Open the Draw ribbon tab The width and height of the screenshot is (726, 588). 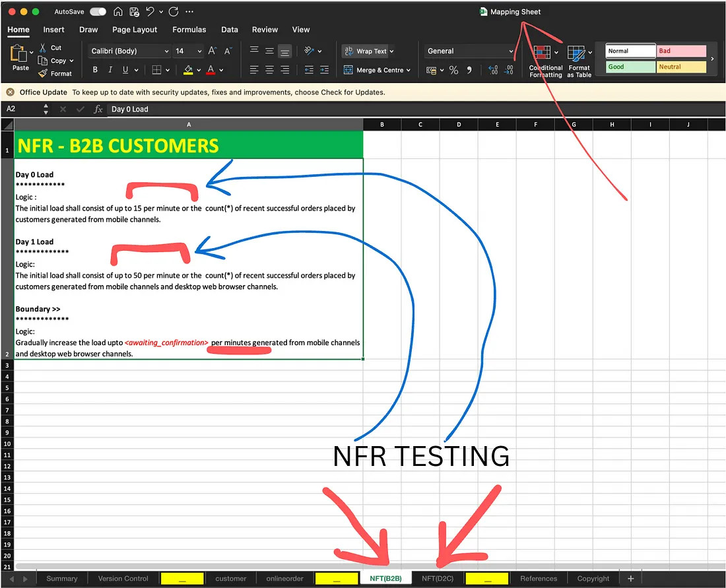[x=88, y=30]
